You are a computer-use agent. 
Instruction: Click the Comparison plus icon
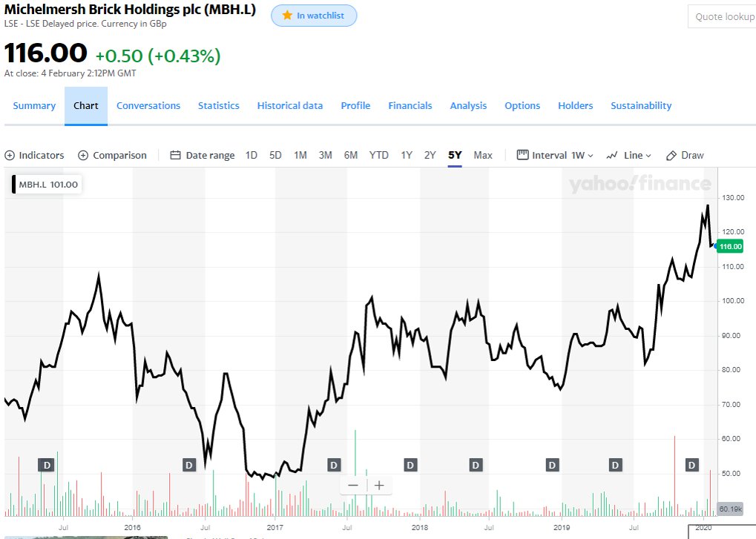click(83, 156)
